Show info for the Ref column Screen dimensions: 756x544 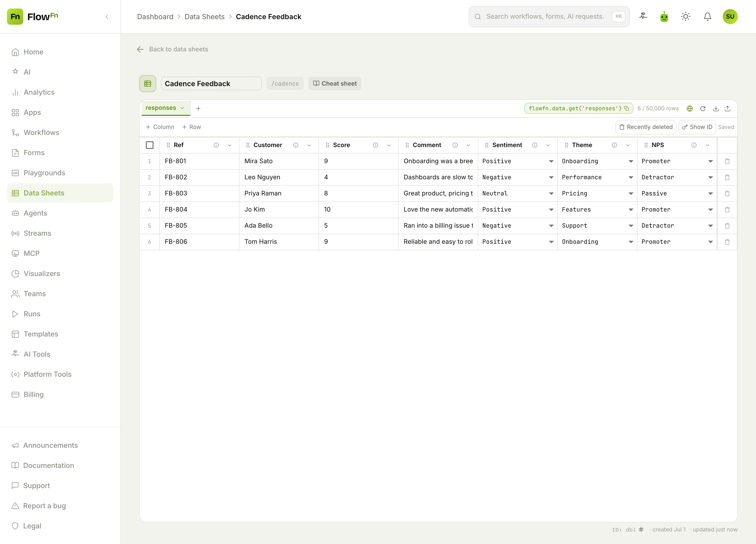pos(216,145)
